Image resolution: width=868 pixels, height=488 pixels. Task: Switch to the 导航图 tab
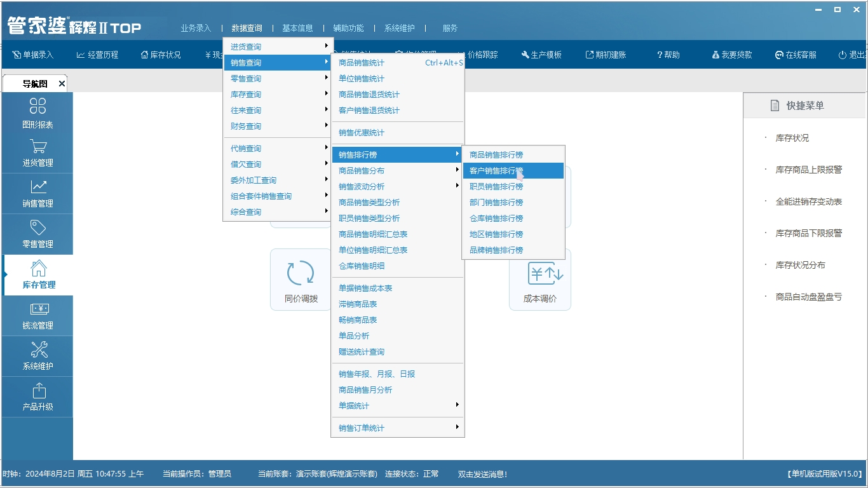(x=35, y=83)
